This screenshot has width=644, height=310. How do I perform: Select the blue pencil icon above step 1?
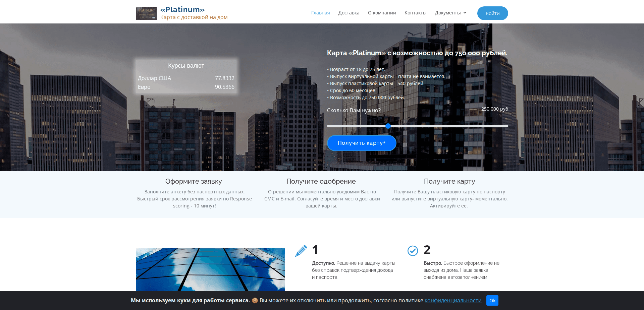pyautogui.click(x=301, y=250)
